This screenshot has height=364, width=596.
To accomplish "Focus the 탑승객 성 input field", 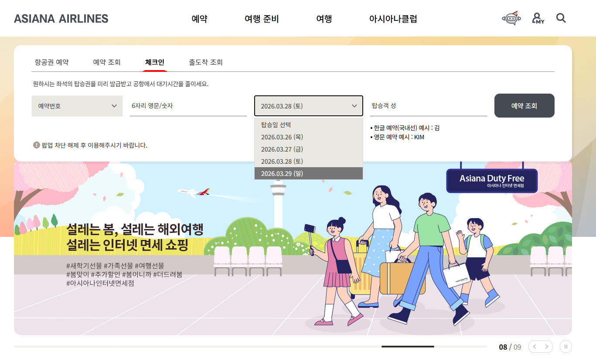I will coord(428,106).
